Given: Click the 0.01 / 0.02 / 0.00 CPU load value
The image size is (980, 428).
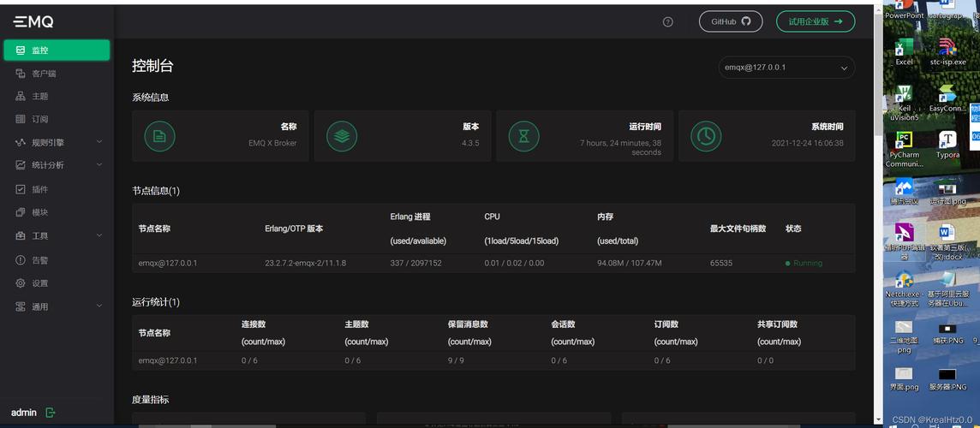Looking at the screenshot, I should [514, 263].
